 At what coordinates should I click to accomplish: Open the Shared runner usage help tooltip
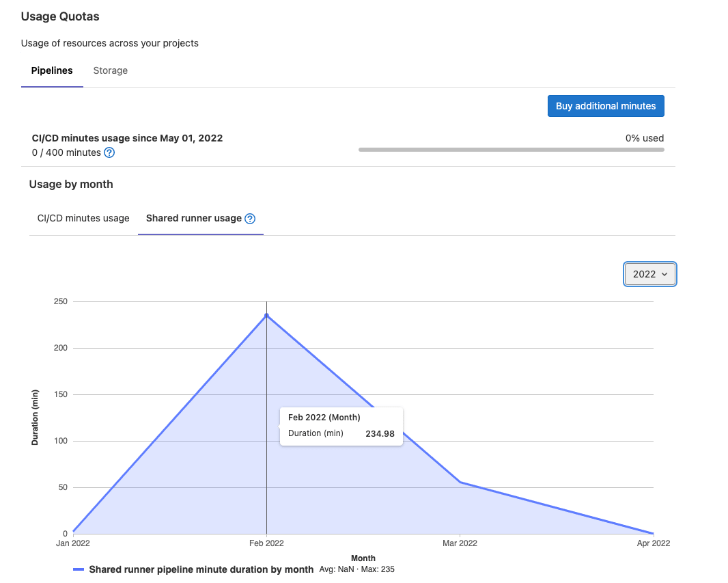pos(249,218)
